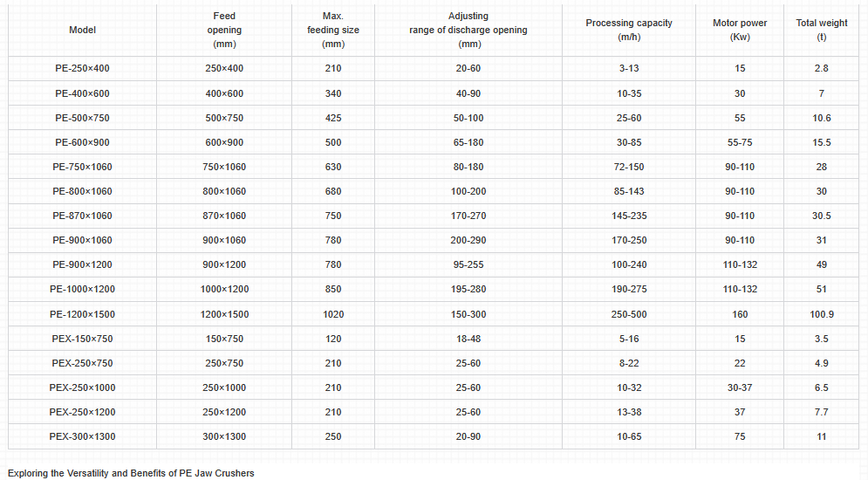
Task: Select the PE-250×400 model cell
Action: (82, 69)
